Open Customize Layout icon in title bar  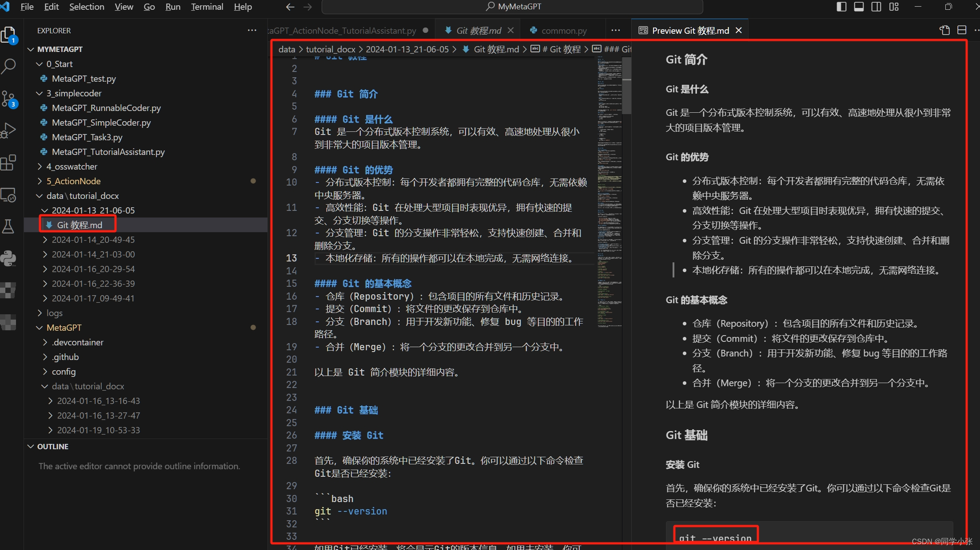(x=894, y=7)
